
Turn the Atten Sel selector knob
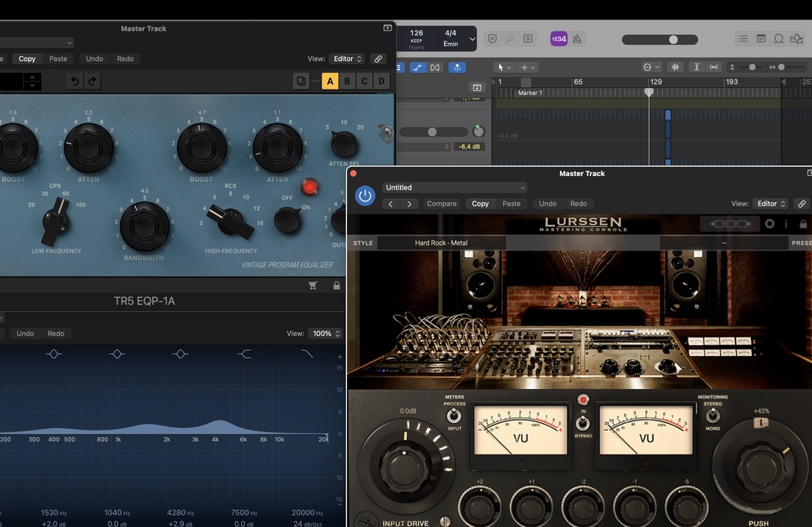pos(344,144)
